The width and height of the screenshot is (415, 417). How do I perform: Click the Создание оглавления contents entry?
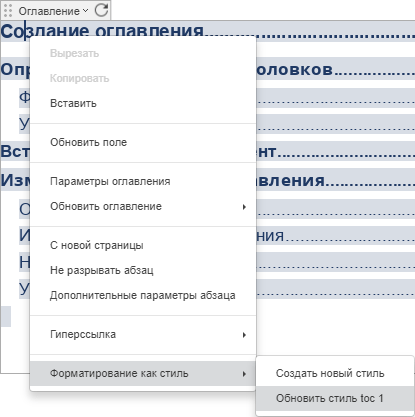[x=102, y=31]
